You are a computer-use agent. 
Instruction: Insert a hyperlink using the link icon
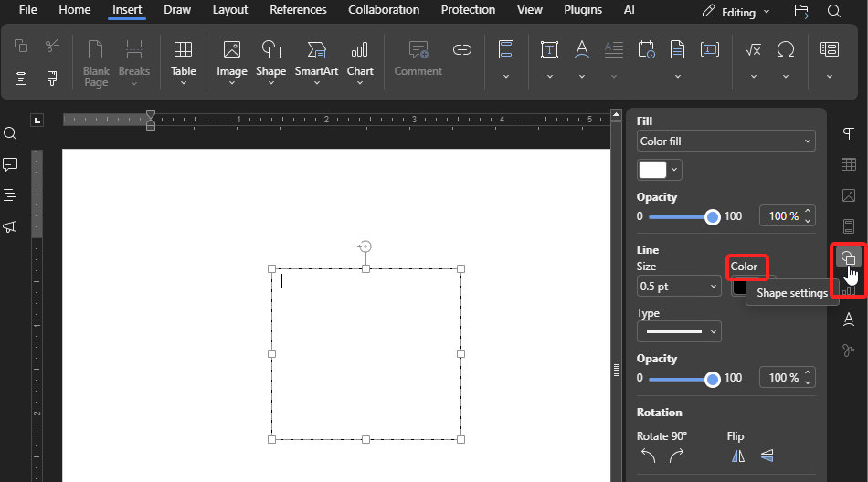click(x=462, y=49)
